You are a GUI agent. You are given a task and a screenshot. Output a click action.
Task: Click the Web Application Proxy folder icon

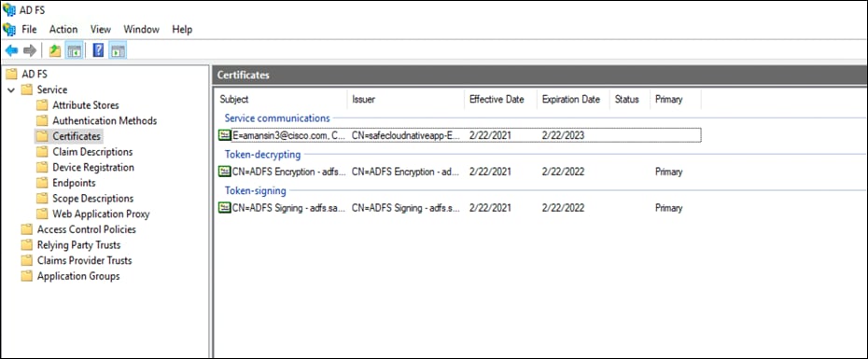(42, 214)
